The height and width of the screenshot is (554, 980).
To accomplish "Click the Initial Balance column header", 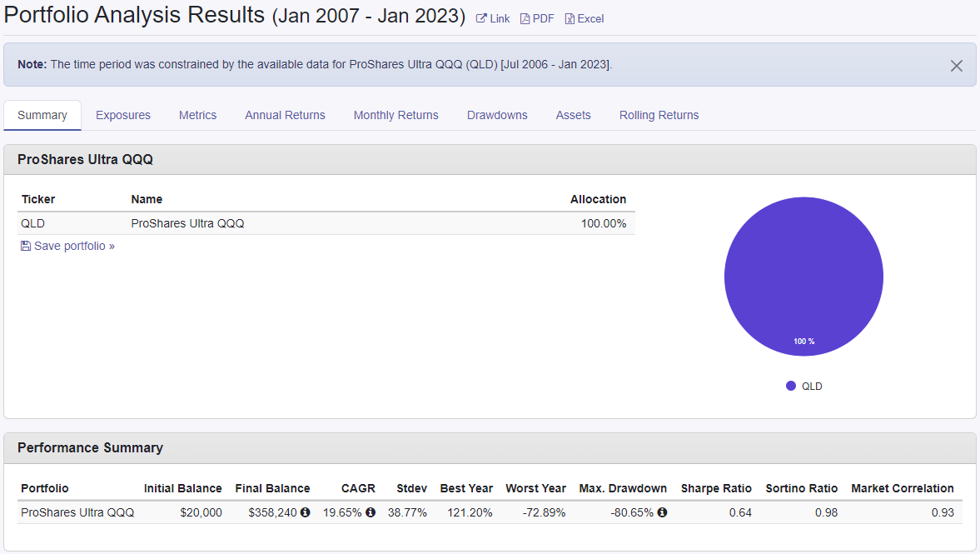I will click(182, 488).
